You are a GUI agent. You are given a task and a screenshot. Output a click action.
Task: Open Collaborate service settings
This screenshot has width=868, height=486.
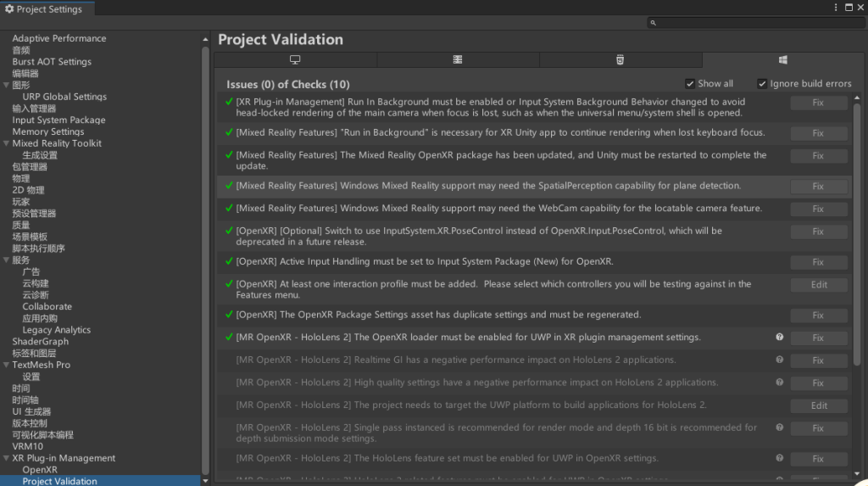(47, 306)
